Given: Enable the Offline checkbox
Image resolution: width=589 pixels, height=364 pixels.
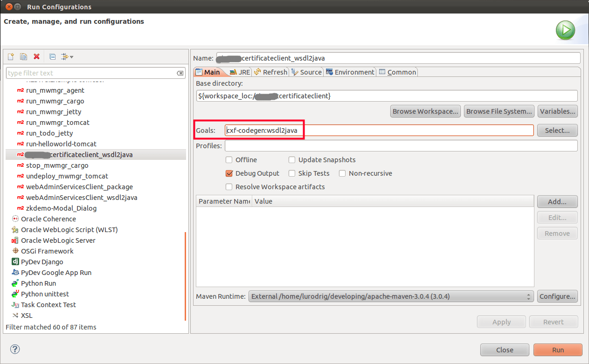Looking at the screenshot, I should [229, 159].
